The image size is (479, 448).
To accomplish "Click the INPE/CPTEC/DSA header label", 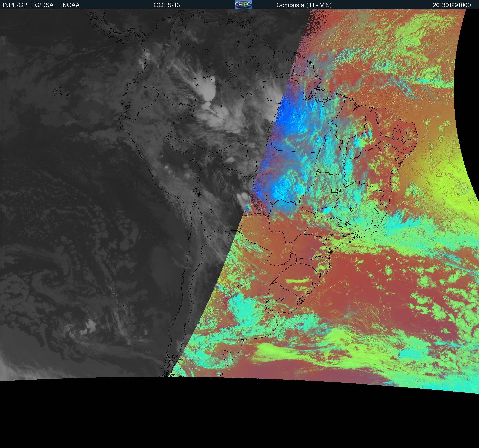I will (28, 5).
